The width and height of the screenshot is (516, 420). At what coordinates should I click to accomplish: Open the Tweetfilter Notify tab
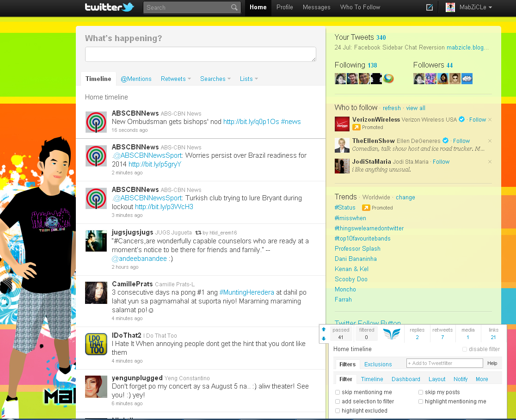[461, 379]
